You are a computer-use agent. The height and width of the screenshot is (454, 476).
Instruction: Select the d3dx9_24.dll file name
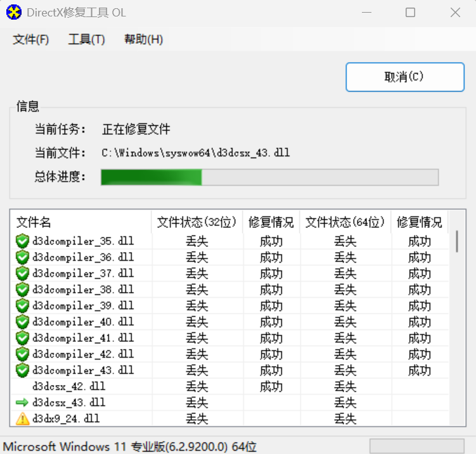pyautogui.click(x=66, y=419)
